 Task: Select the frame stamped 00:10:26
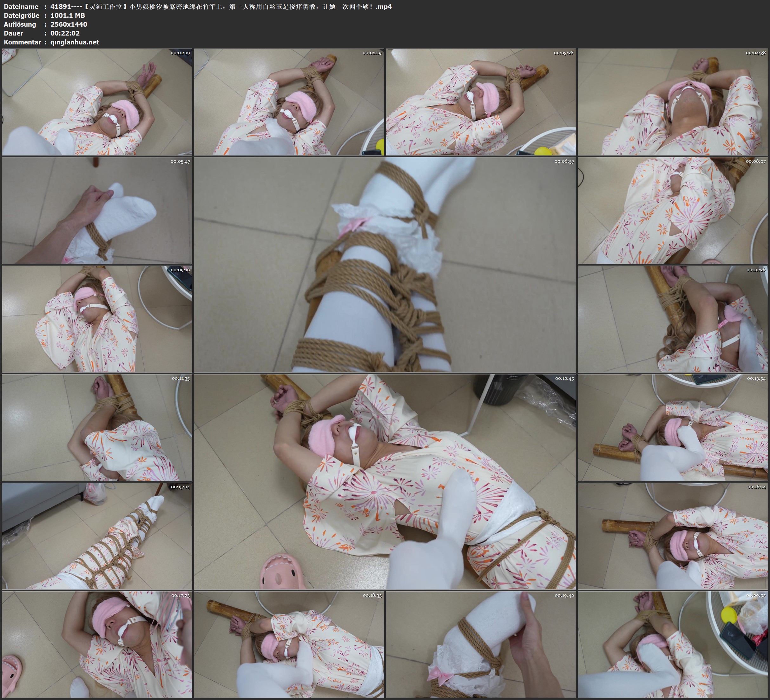[x=673, y=319]
